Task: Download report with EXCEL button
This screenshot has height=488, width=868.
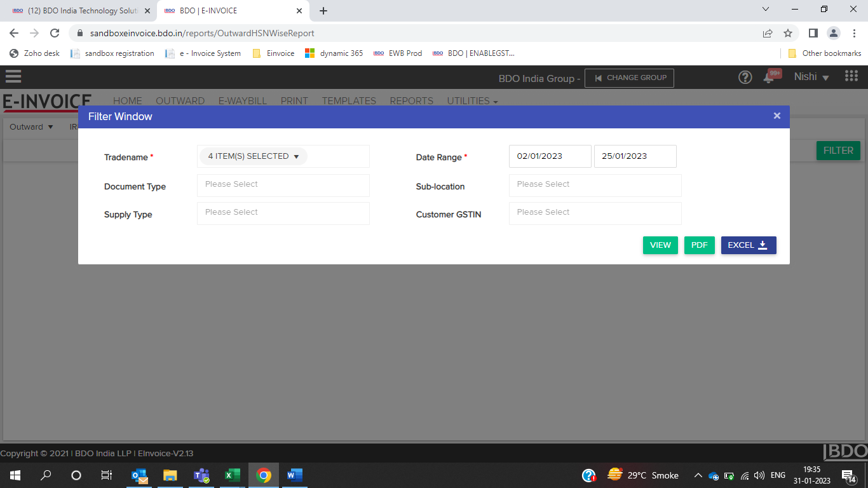Action: pyautogui.click(x=748, y=245)
